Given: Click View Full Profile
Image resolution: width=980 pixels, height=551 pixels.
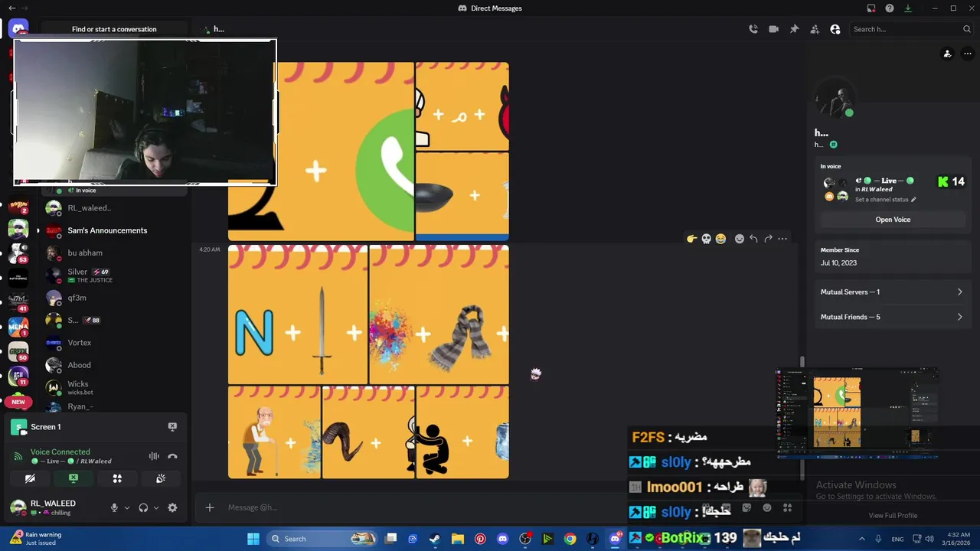Looking at the screenshot, I should pos(893,515).
